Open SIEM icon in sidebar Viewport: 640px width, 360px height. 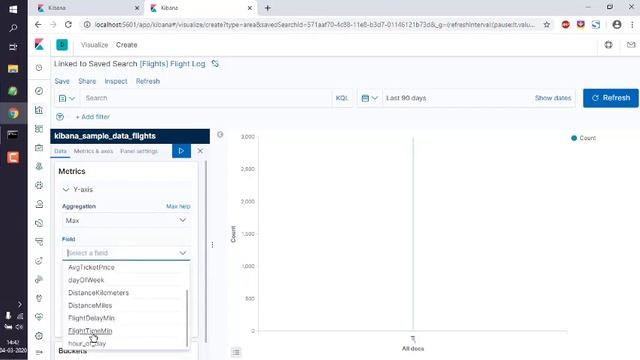pos(39,279)
